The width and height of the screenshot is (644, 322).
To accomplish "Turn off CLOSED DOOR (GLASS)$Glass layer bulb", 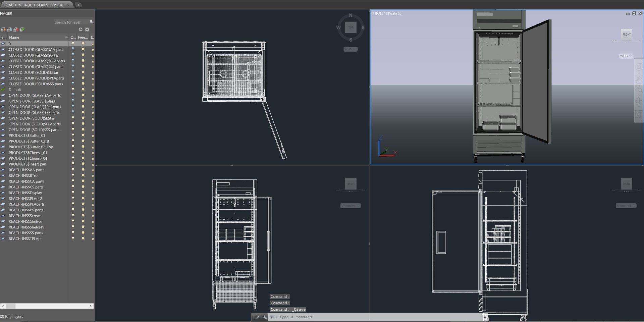I will click(x=73, y=55).
